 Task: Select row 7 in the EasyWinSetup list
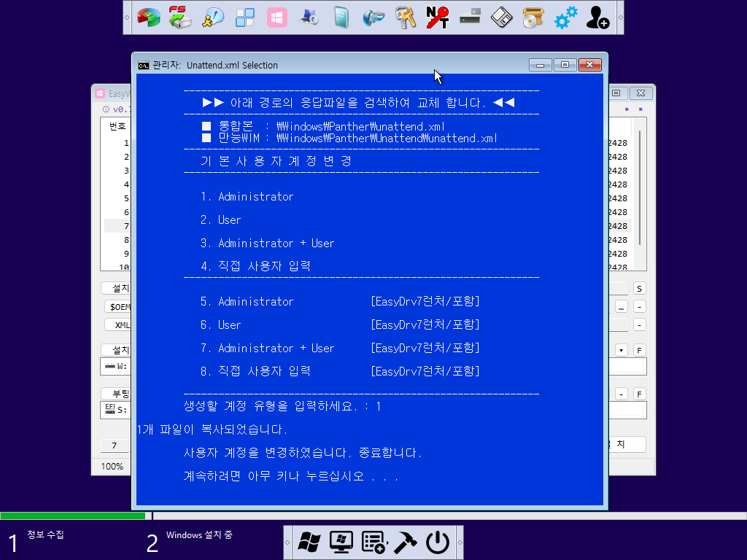point(117,226)
